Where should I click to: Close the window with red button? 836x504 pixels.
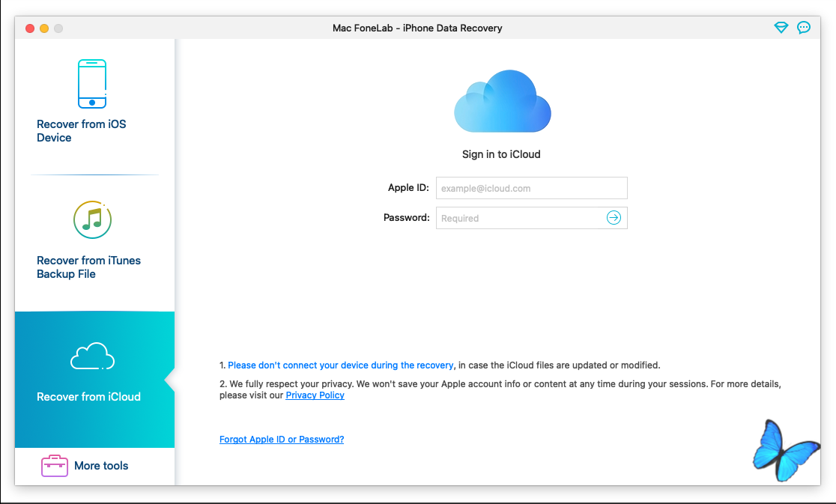point(30,28)
